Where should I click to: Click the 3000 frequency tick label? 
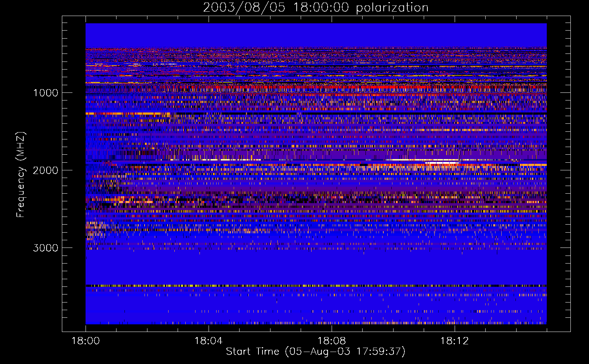(x=46, y=248)
